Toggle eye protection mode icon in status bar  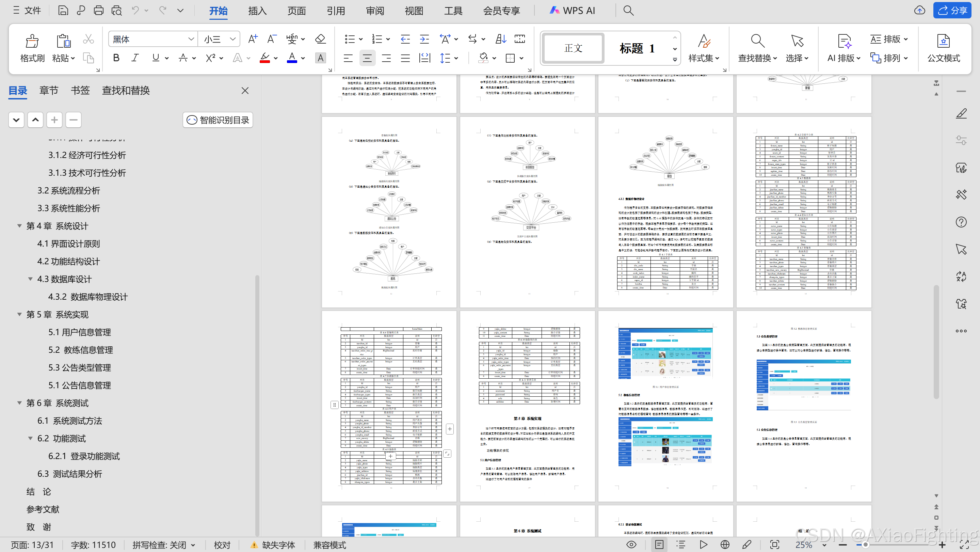[x=631, y=545]
